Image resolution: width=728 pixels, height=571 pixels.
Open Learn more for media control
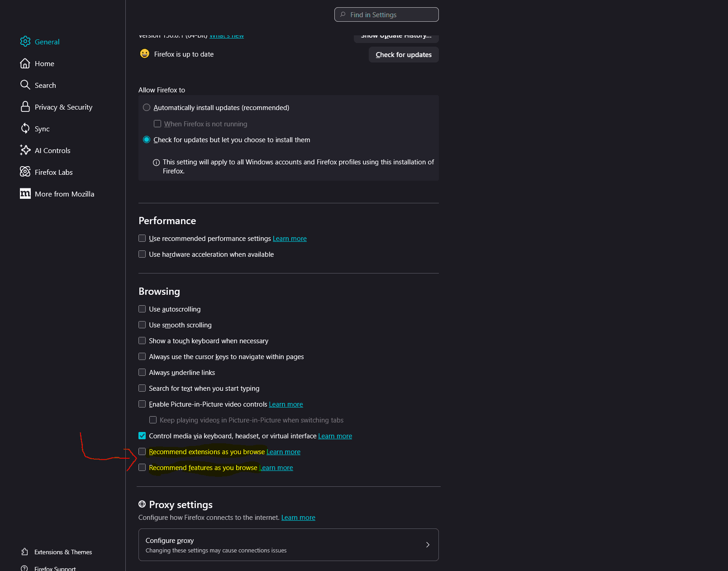[x=335, y=436]
